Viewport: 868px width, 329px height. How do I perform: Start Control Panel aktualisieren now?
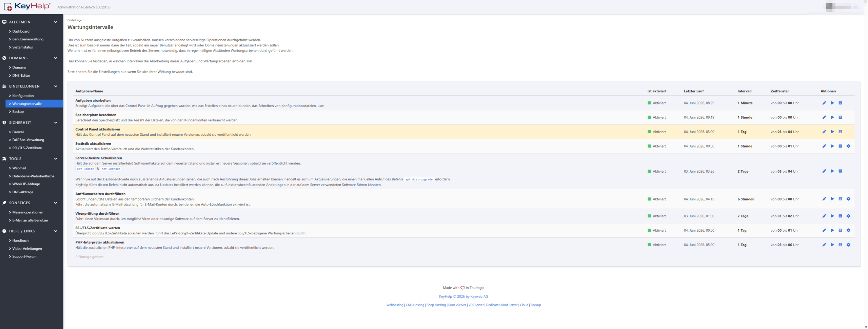[x=832, y=132]
